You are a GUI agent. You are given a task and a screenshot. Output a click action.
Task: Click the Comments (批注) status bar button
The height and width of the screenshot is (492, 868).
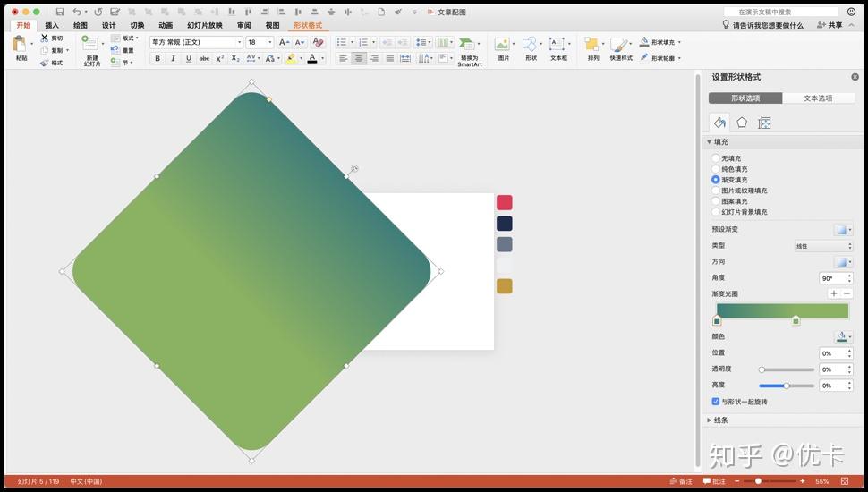pyautogui.click(x=714, y=481)
